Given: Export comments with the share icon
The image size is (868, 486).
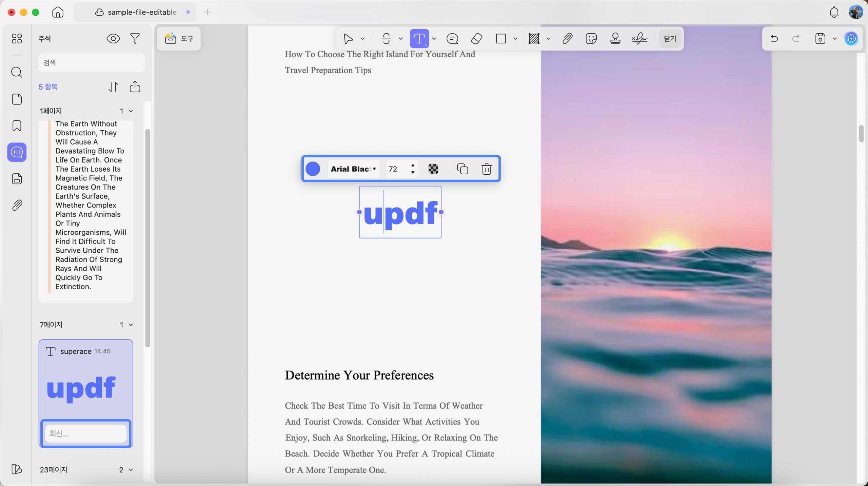Looking at the screenshot, I should (x=135, y=86).
